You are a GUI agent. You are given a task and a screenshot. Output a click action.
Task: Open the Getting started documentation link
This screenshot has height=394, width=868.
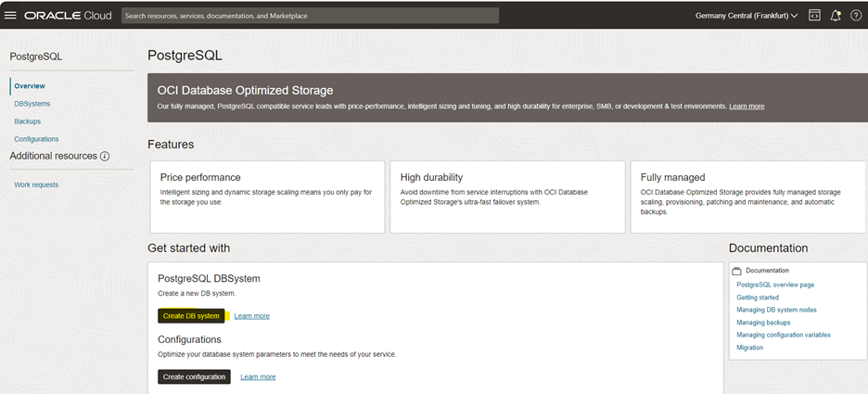pyautogui.click(x=758, y=298)
